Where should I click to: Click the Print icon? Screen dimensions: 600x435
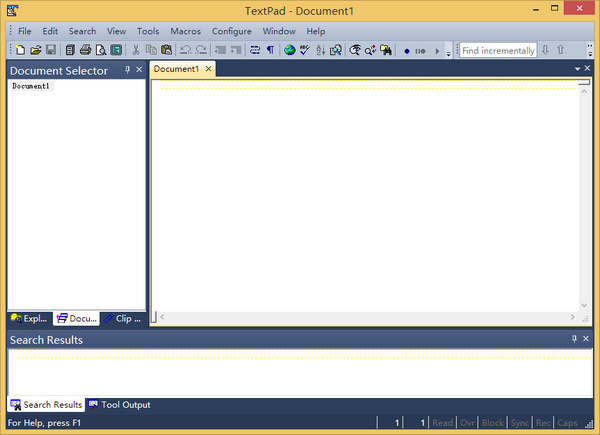pyautogui.click(x=85, y=50)
